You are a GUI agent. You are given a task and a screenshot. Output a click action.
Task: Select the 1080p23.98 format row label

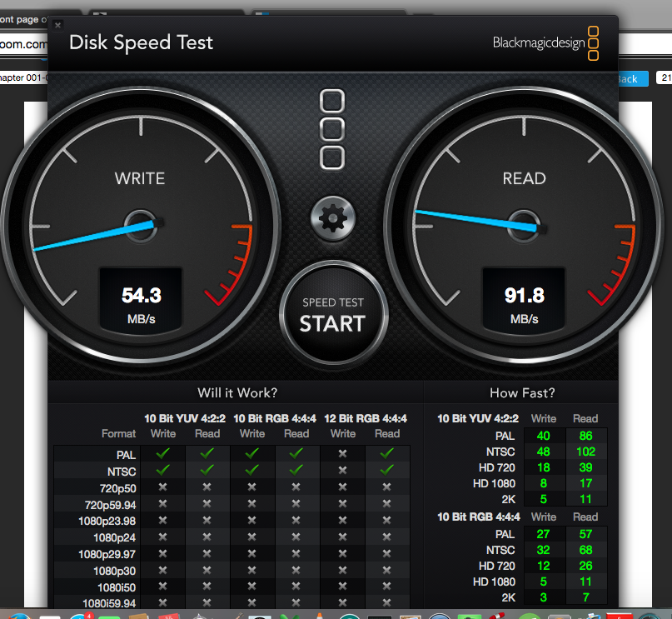pos(107,522)
